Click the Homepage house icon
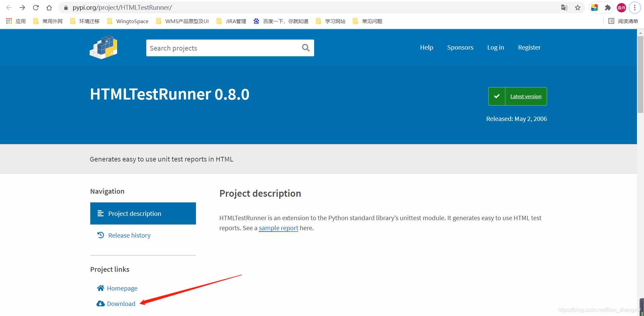 (101, 288)
